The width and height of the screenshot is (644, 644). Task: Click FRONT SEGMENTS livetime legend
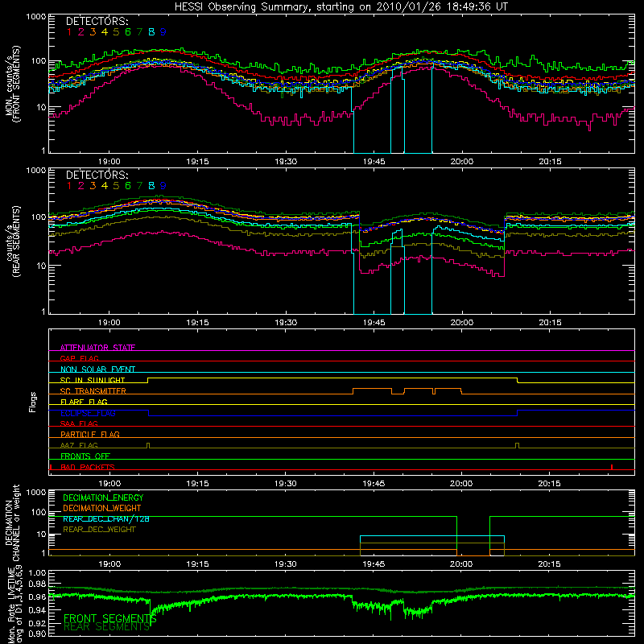[x=110, y=618]
